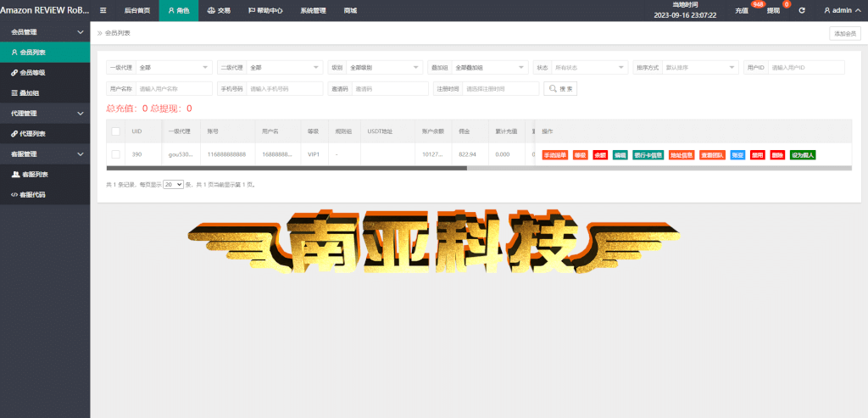The width and height of the screenshot is (868, 418).
Task: Collapse the 会员管理 sidebar section
Action: tap(45, 32)
